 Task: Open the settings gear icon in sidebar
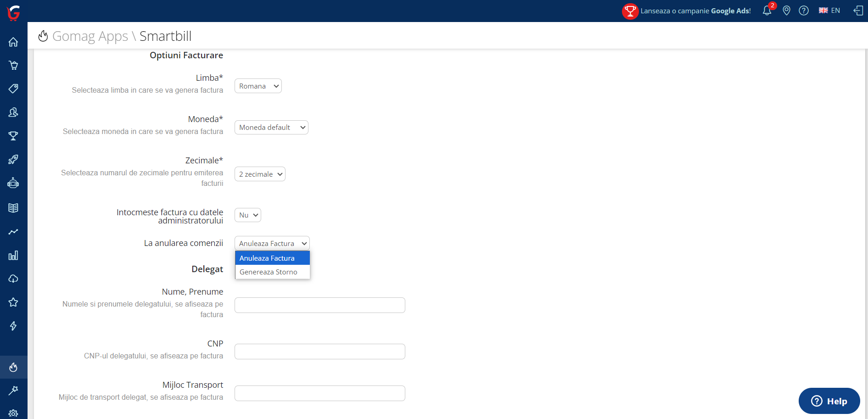click(x=13, y=413)
